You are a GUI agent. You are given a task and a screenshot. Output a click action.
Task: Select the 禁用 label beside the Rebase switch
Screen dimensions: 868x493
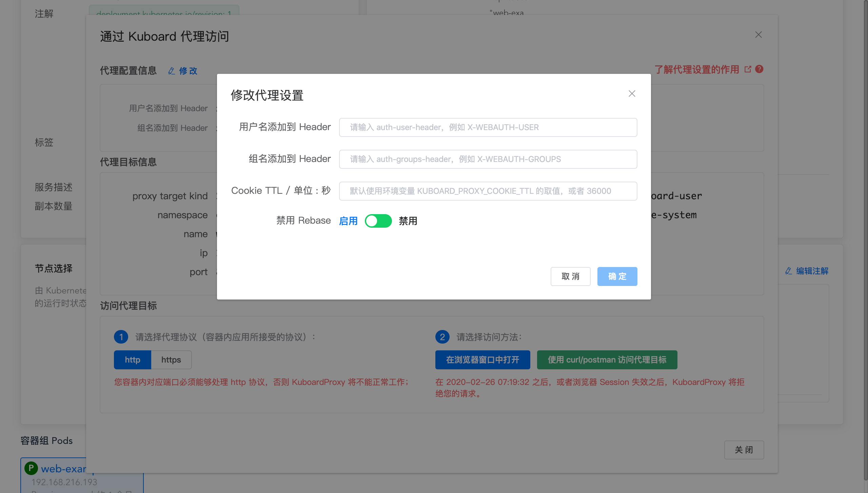point(408,221)
